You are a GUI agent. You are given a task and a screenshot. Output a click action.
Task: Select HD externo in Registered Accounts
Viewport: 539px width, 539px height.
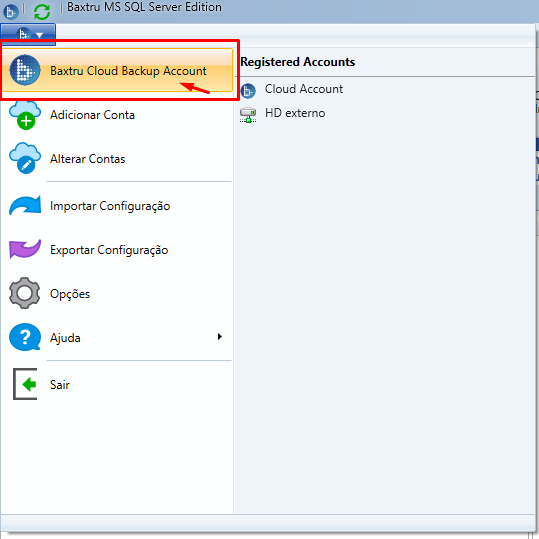[295, 113]
